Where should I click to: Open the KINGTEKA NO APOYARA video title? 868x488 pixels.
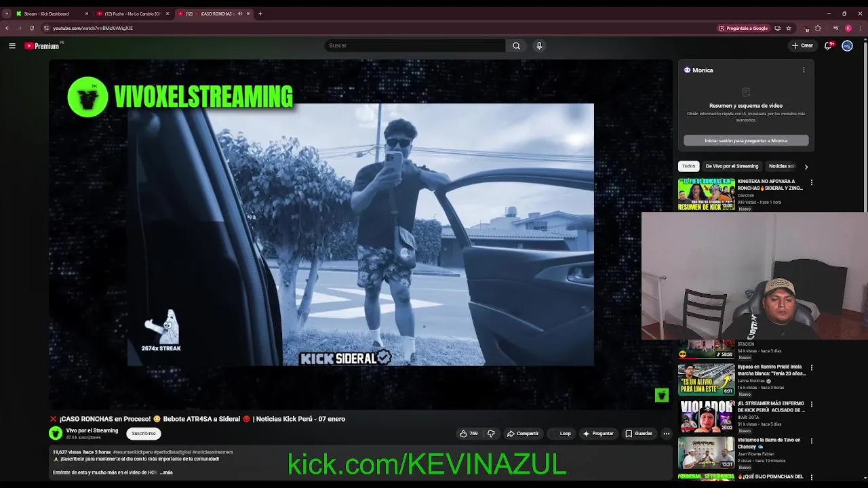[x=770, y=184]
